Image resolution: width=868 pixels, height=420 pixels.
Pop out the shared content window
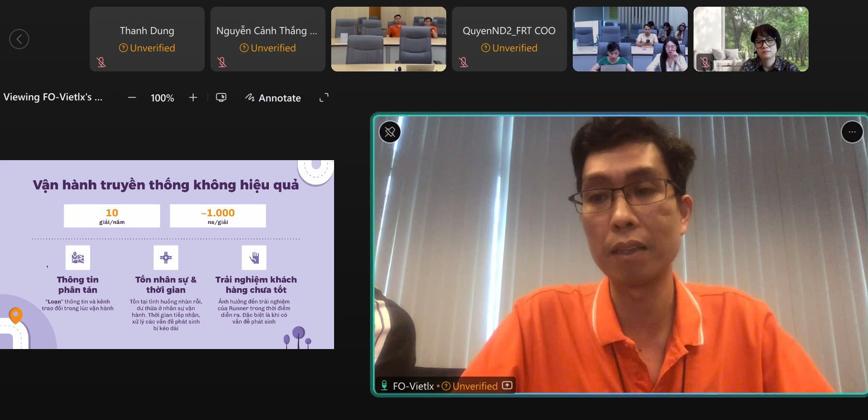[221, 98]
